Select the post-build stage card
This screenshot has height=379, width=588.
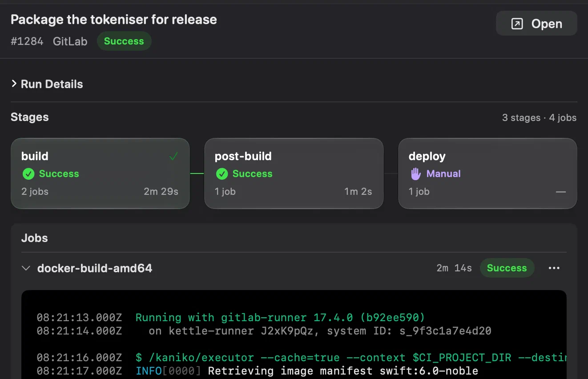[294, 173]
